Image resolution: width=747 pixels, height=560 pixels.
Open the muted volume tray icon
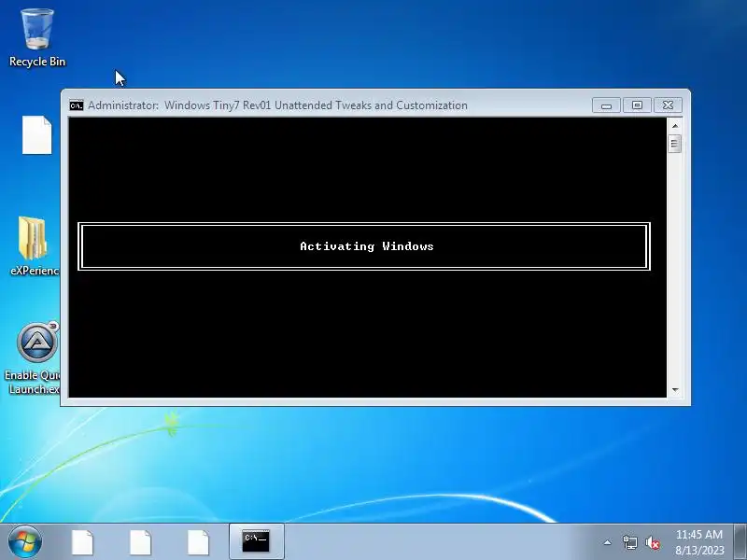point(653,542)
